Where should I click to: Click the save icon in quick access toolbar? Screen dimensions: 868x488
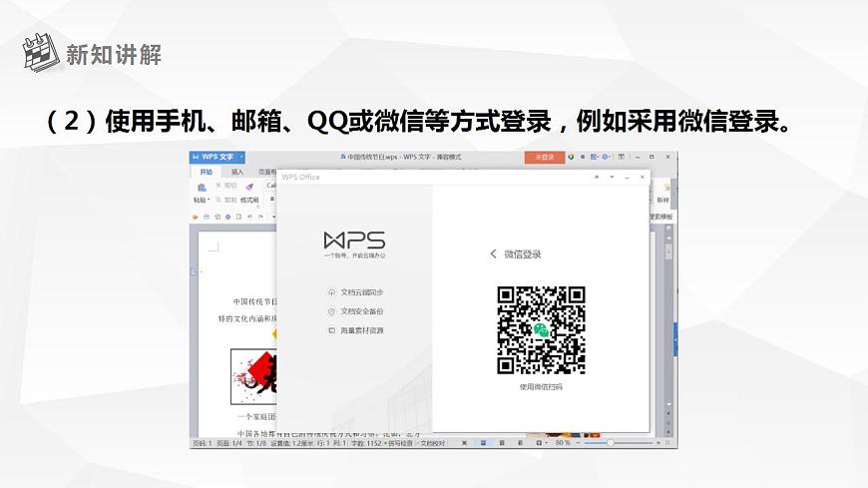tap(206, 218)
